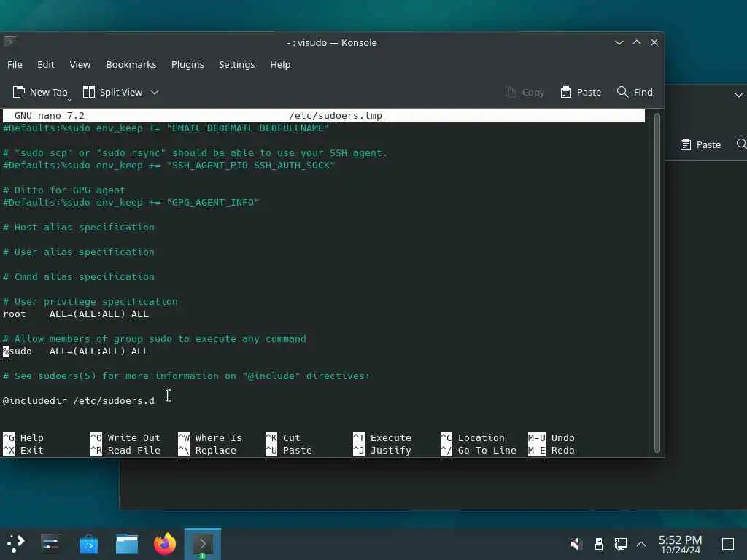The height and width of the screenshot is (560, 747).
Task: Click the '# Cmnd alias specification' comment
Action: tap(79, 277)
